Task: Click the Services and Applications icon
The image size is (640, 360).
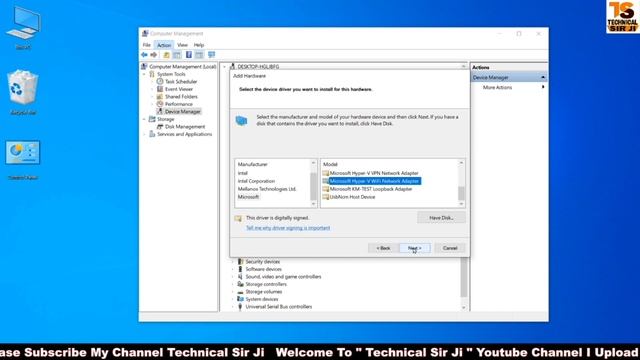Action: point(152,134)
